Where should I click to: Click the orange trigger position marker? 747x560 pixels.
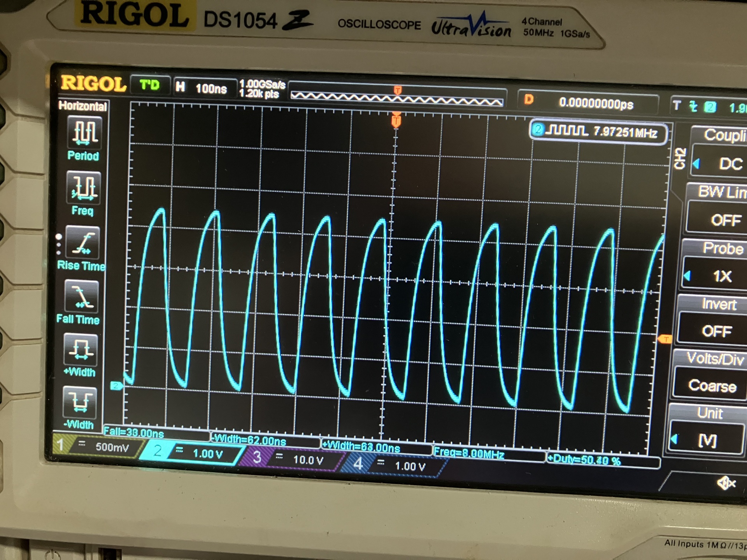(396, 121)
